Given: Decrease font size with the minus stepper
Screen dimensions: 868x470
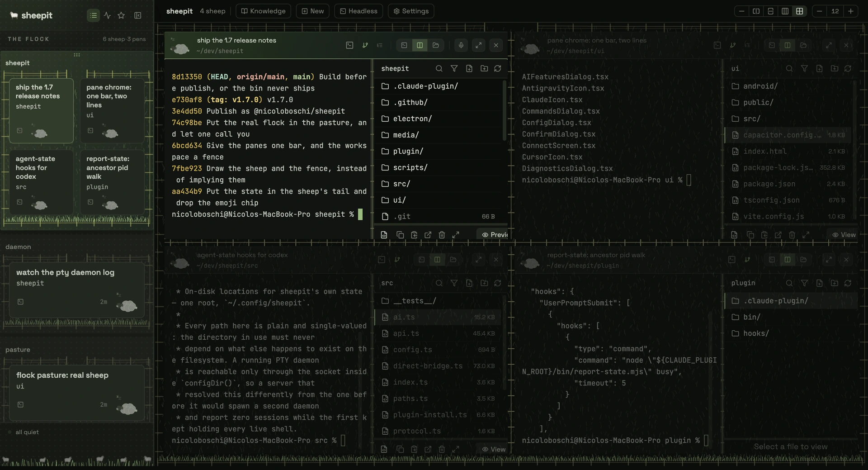Looking at the screenshot, I should (819, 11).
